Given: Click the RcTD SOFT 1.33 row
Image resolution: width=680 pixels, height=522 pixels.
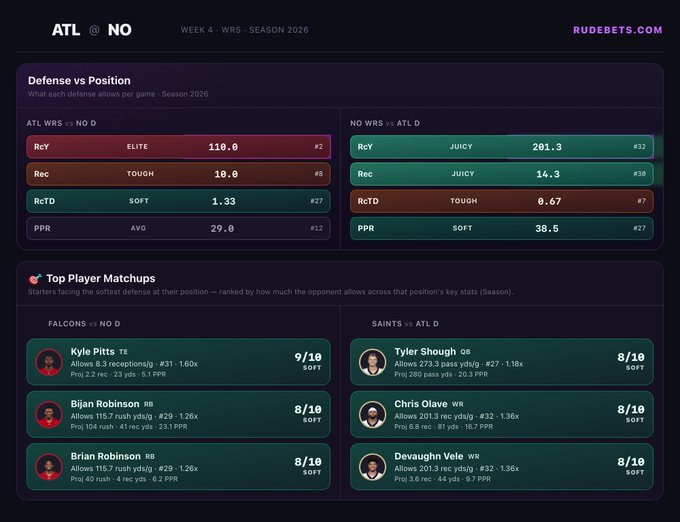Looking at the screenshot, I should click(x=178, y=201).
